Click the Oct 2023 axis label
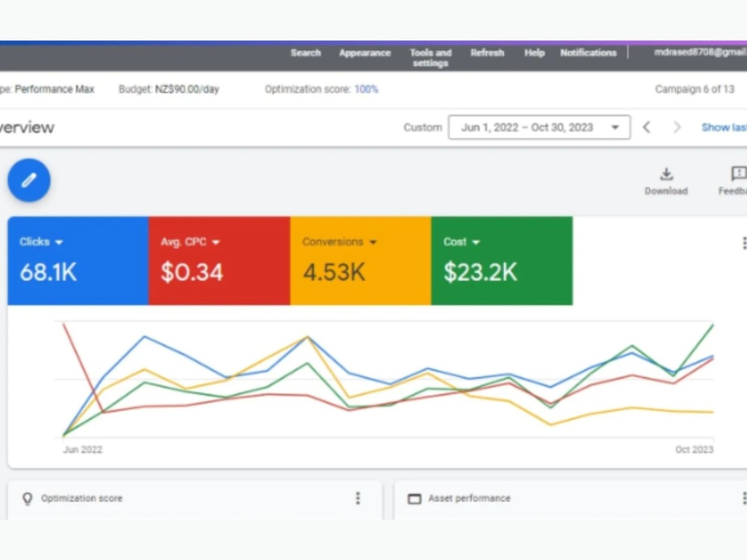The width and height of the screenshot is (747, 560). point(694,449)
